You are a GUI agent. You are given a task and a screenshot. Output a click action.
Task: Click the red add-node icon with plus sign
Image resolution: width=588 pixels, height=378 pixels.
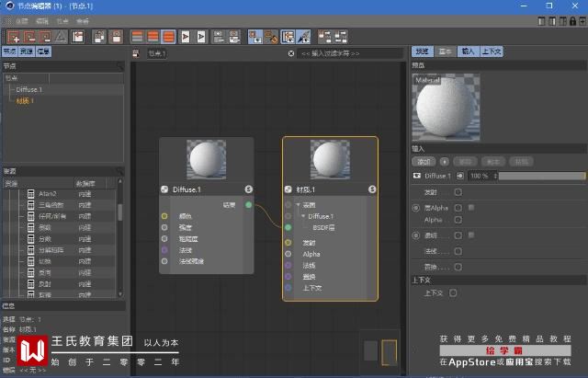14,37
